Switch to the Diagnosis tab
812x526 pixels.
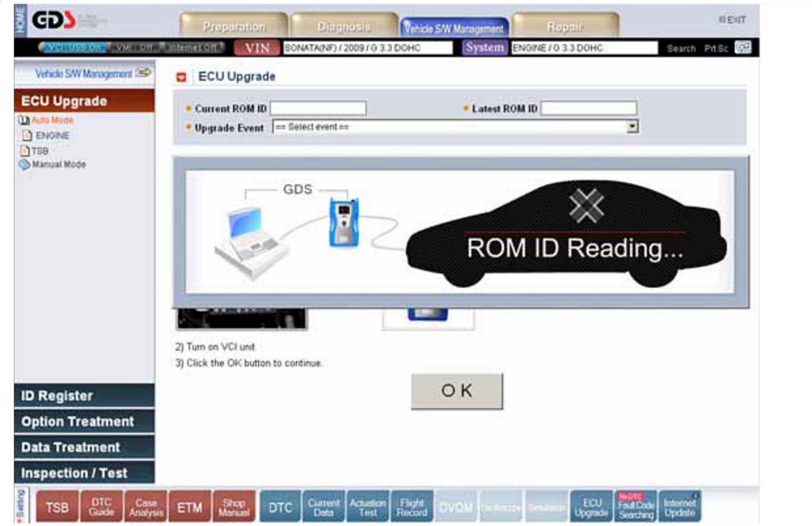click(x=344, y=27)
